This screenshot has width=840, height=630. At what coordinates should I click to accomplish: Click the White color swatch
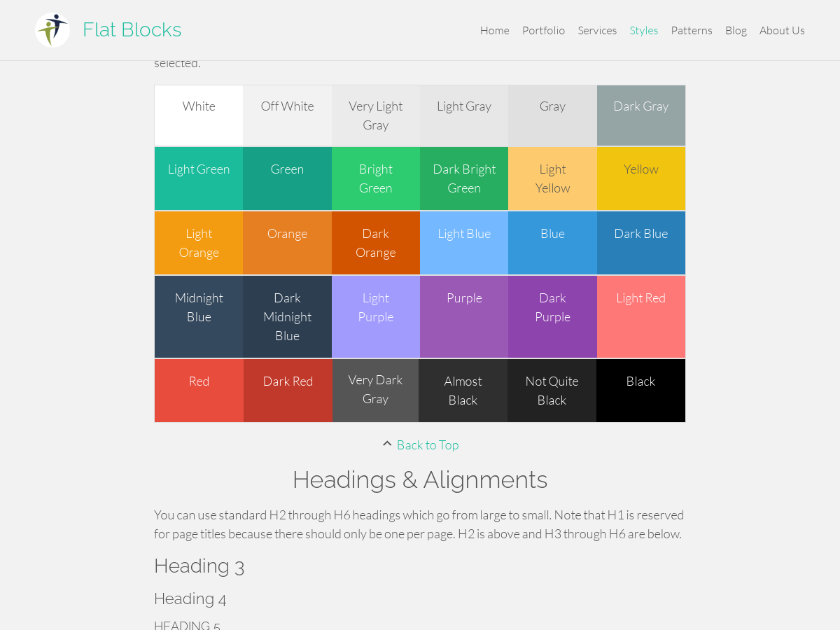[x=199, y=115]
